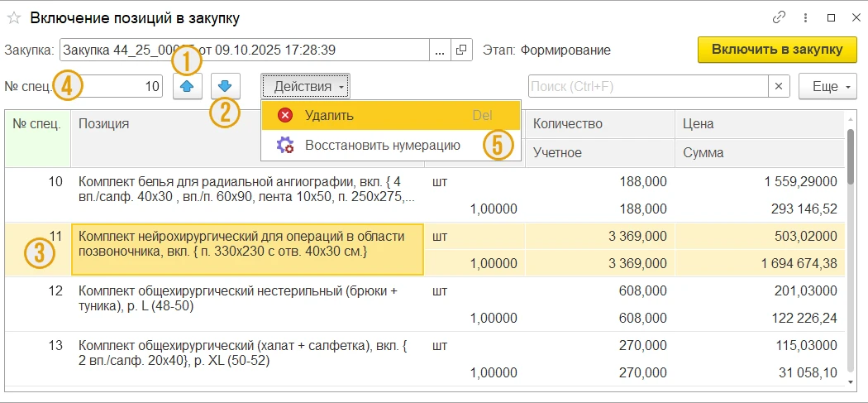868x403 pixels.
Task: Click the Включить в закупку button
Action: point(777,50)
